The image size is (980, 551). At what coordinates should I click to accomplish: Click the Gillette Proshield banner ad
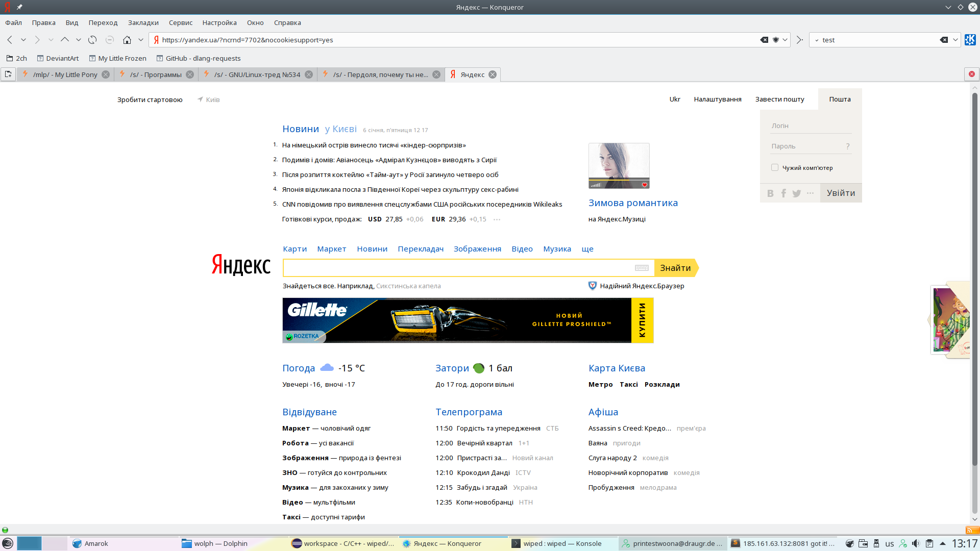468,320
